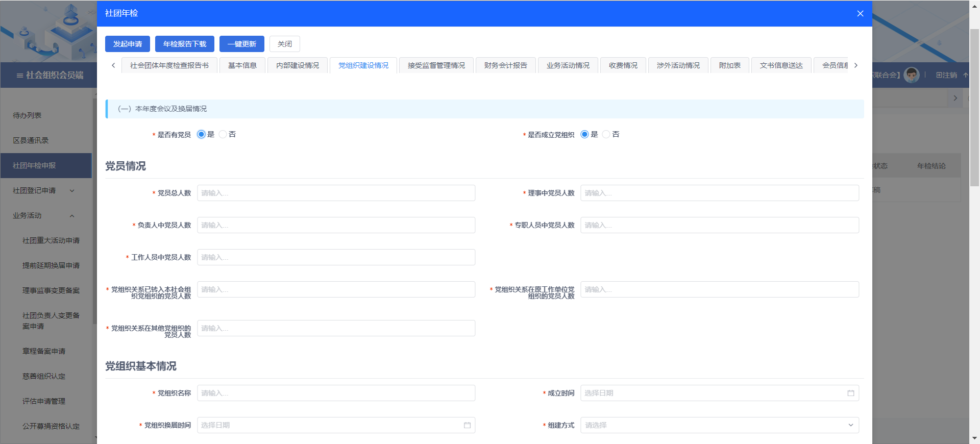Click the 党员总人数 input field
This screenshot has width=980, height=444.
336,193
